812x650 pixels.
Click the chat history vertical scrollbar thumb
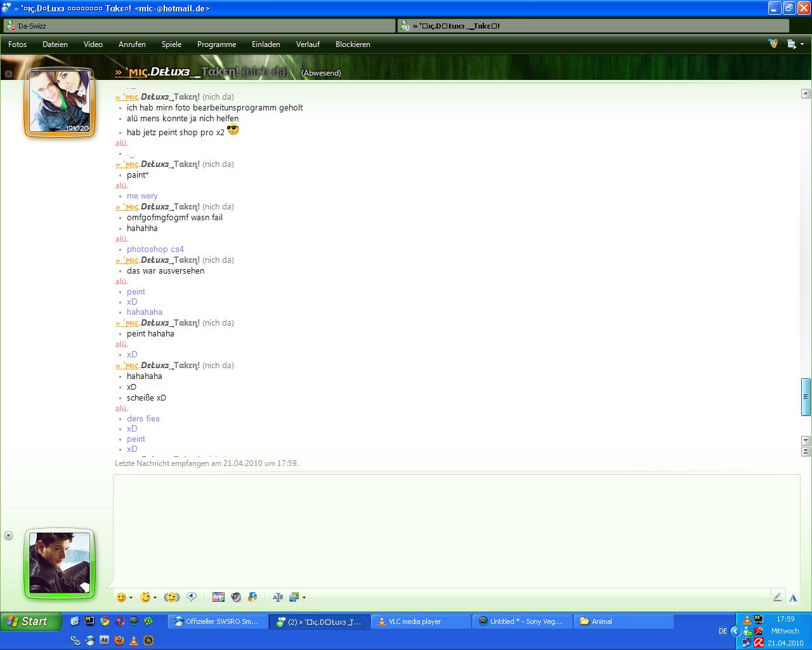tap(806, 396)
